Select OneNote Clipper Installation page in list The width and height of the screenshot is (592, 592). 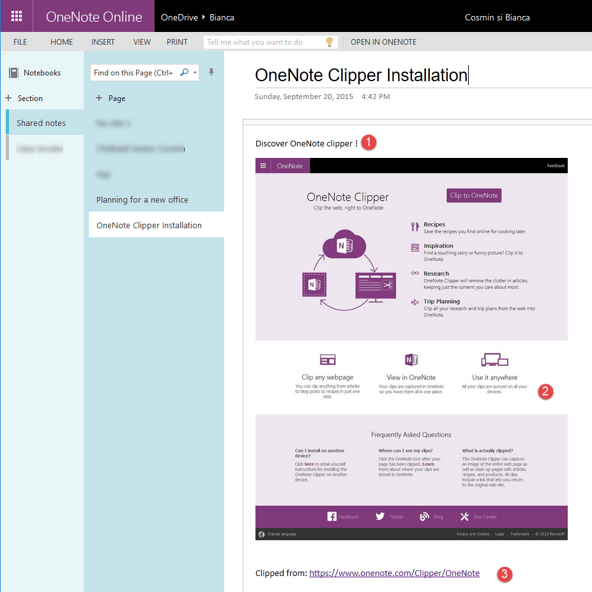156,225
